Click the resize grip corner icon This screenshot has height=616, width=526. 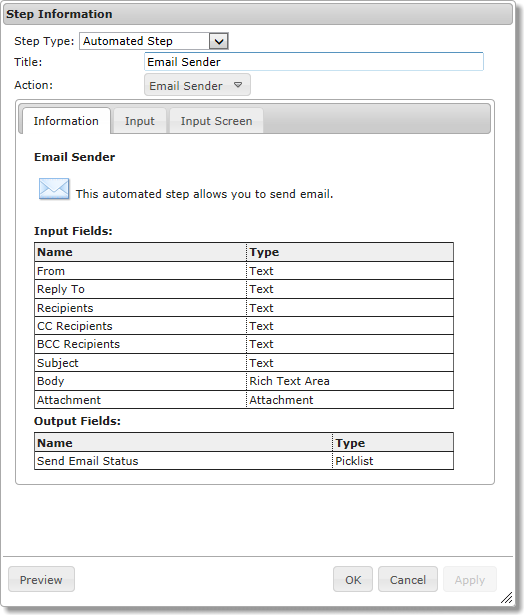click(x=506, y=598)
